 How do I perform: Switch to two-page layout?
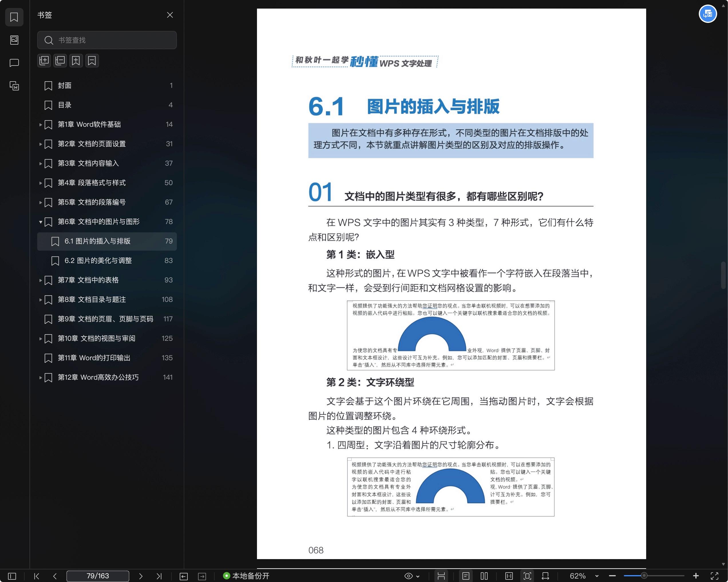[x=484, y=576]
